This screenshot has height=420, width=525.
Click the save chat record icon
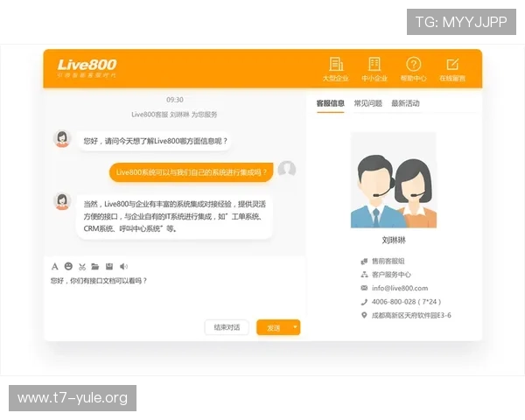(109, 266)
